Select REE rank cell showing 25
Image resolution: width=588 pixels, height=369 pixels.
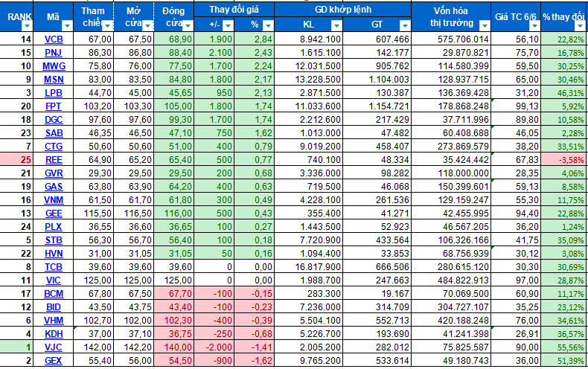[x=16, y=160]
